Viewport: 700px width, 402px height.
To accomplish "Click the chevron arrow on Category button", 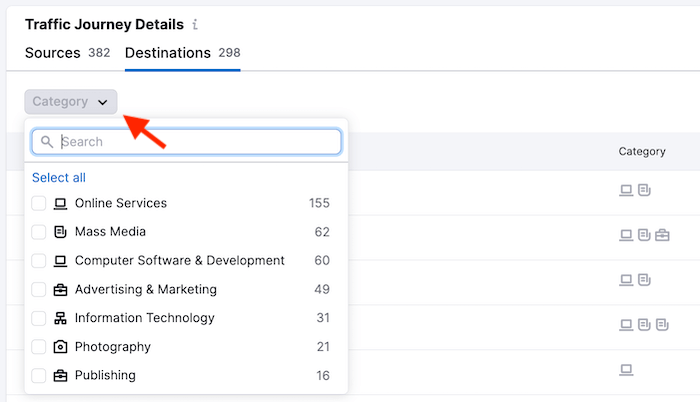I will (x=102, y=102).
